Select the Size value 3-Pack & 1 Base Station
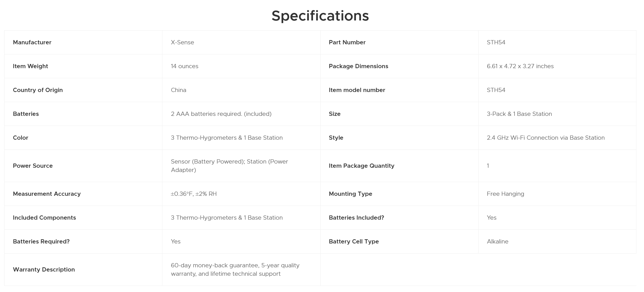 (x=519, y=114)
